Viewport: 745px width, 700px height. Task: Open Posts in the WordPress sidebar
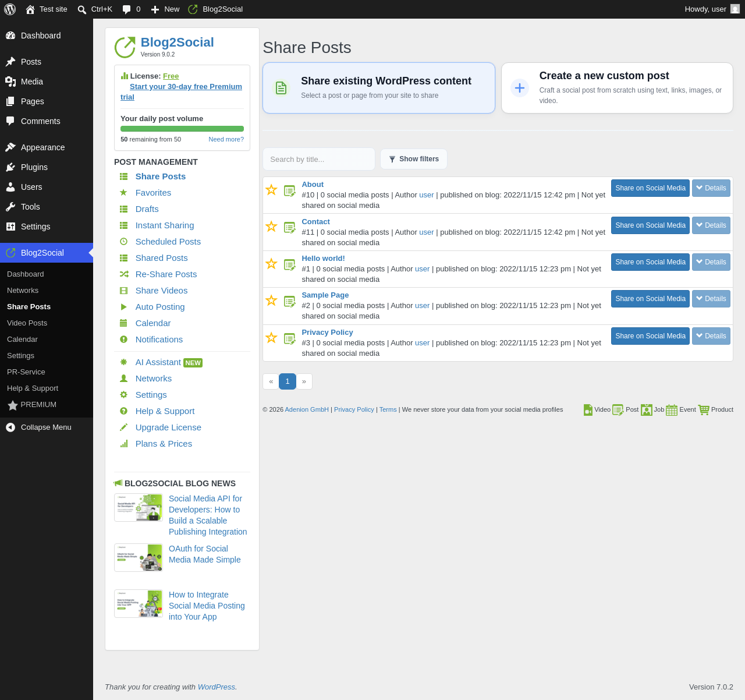(x=47, y=62)
